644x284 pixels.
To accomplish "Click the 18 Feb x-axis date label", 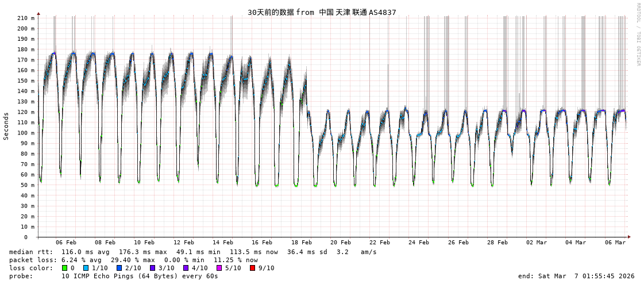I will pos(301,243).
